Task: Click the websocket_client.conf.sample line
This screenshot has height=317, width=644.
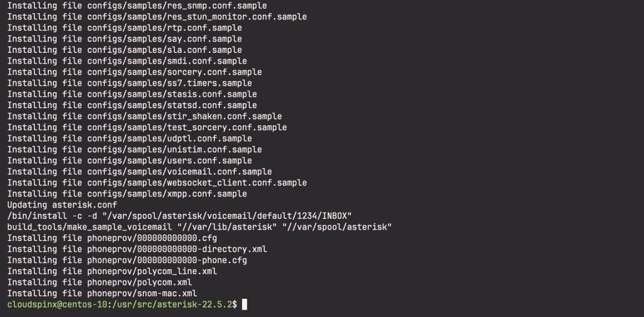Action: pos(157,182)
